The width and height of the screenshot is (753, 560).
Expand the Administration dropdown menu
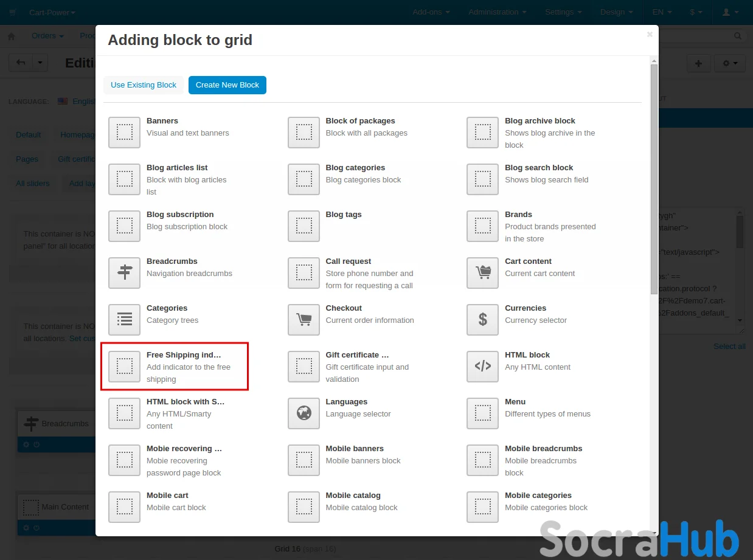tap(497, 12)
